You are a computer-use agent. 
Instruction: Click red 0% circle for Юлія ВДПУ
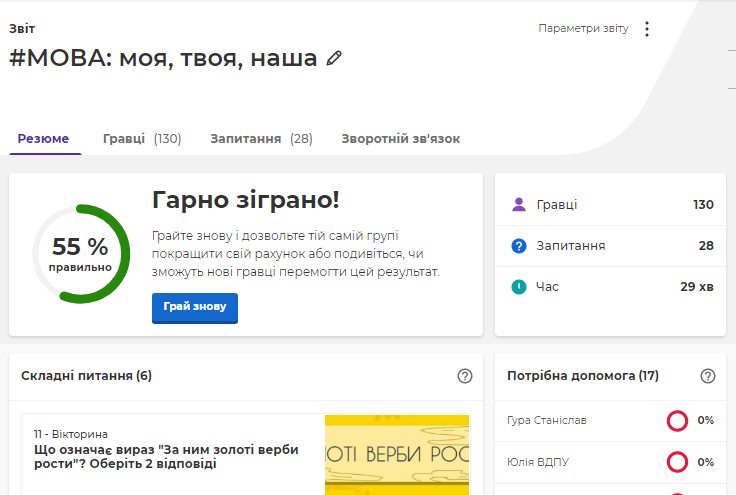(x=677, y=462)
